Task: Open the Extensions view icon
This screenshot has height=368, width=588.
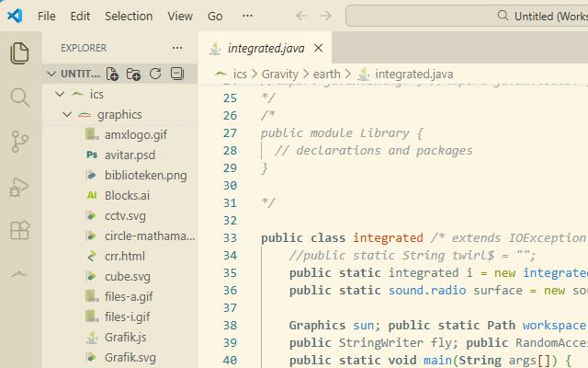Action: [19, 230]
